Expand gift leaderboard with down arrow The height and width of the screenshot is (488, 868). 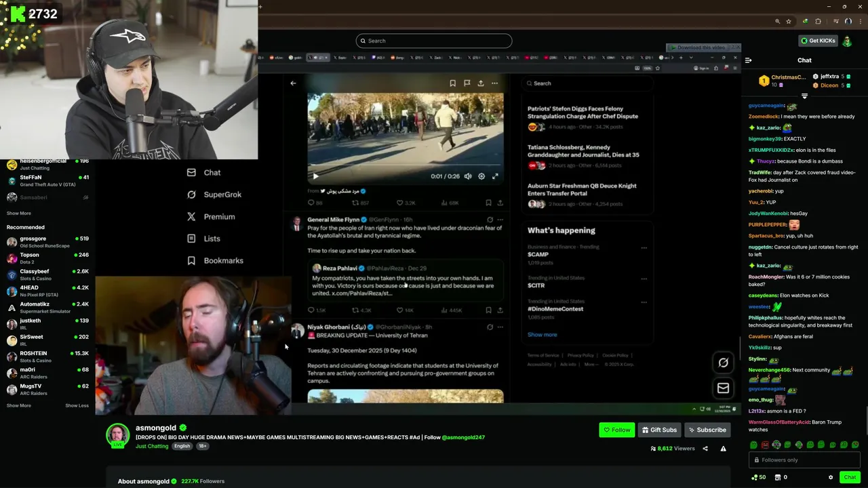804,96
